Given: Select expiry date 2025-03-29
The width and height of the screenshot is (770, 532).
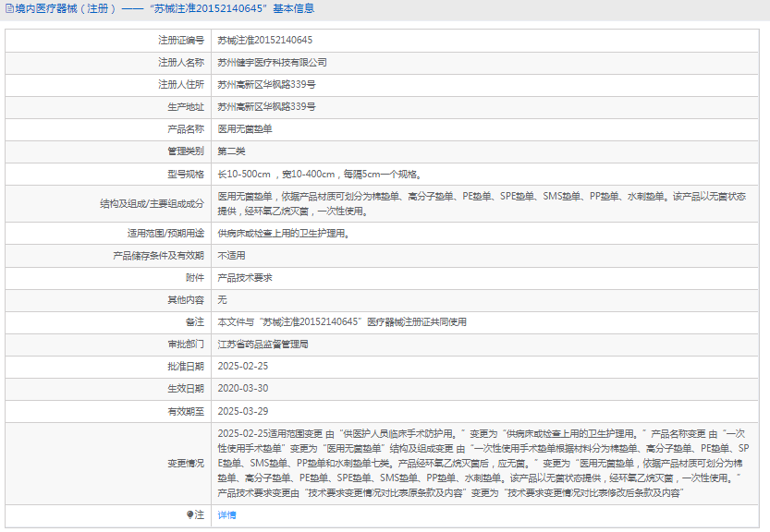Looking at the screenshot, I should point(243,411).
